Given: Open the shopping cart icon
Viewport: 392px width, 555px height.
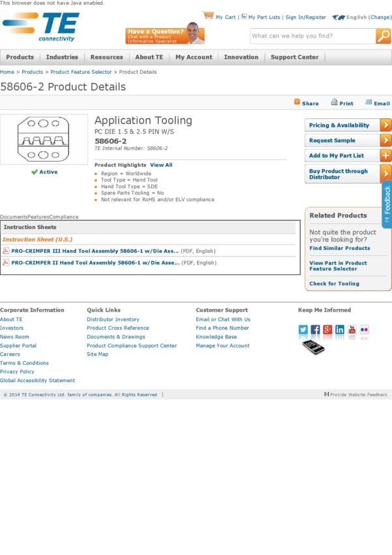Looking at the screenshot, I should point(208,16).
